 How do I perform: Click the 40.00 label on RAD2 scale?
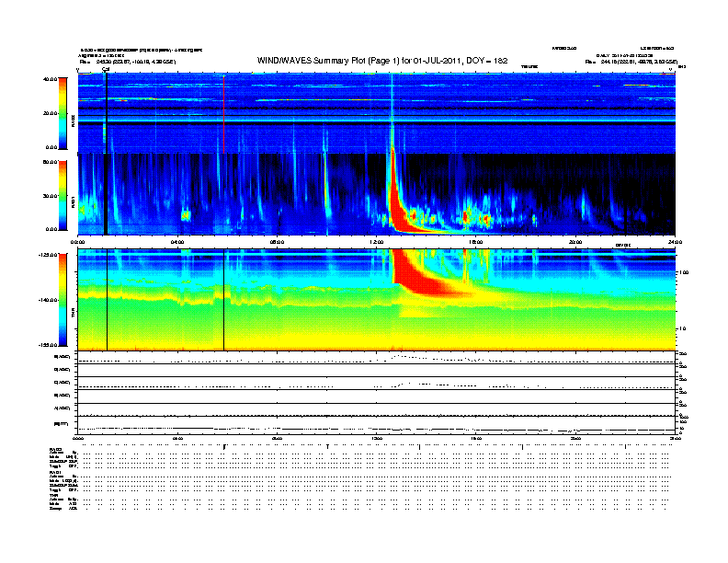click(x=51, y=79)
